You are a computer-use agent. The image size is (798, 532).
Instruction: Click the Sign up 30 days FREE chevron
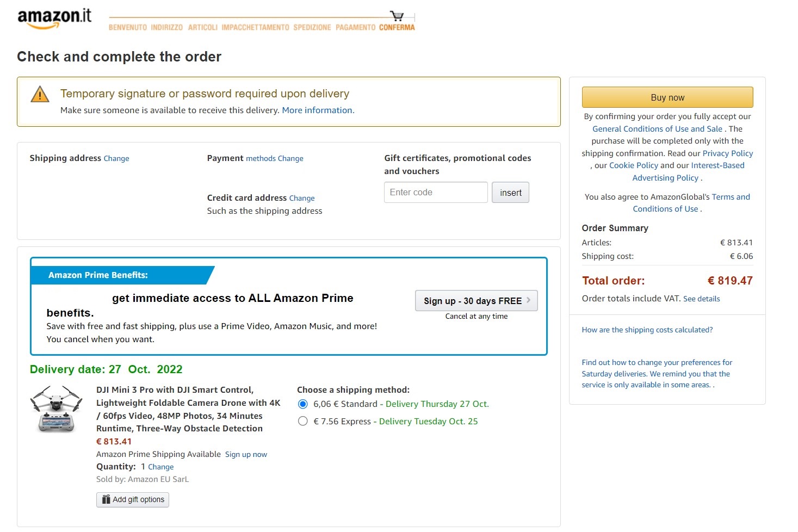(x=528, y=300)
